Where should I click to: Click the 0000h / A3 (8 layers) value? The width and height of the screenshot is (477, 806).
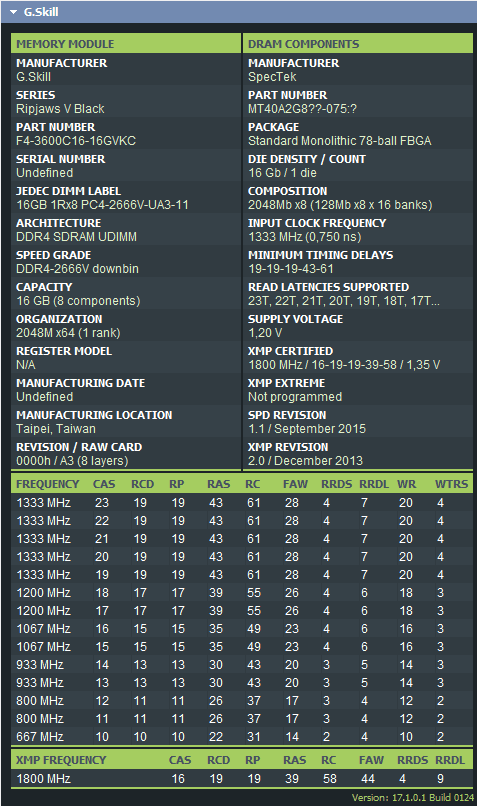coord(72,461)
